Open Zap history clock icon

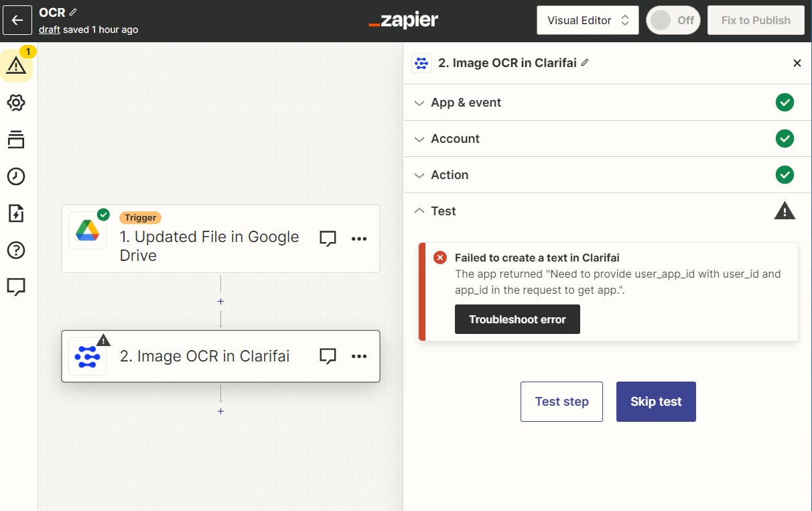[x=16, y=176]
